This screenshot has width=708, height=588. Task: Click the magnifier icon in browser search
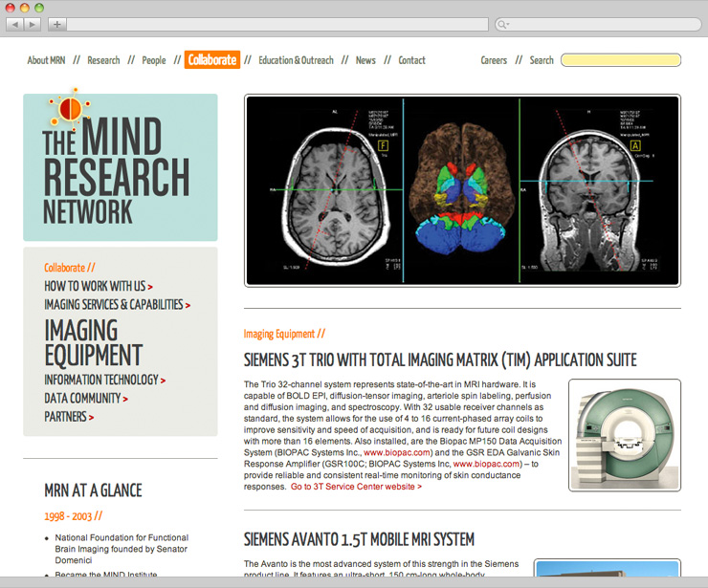502,24
